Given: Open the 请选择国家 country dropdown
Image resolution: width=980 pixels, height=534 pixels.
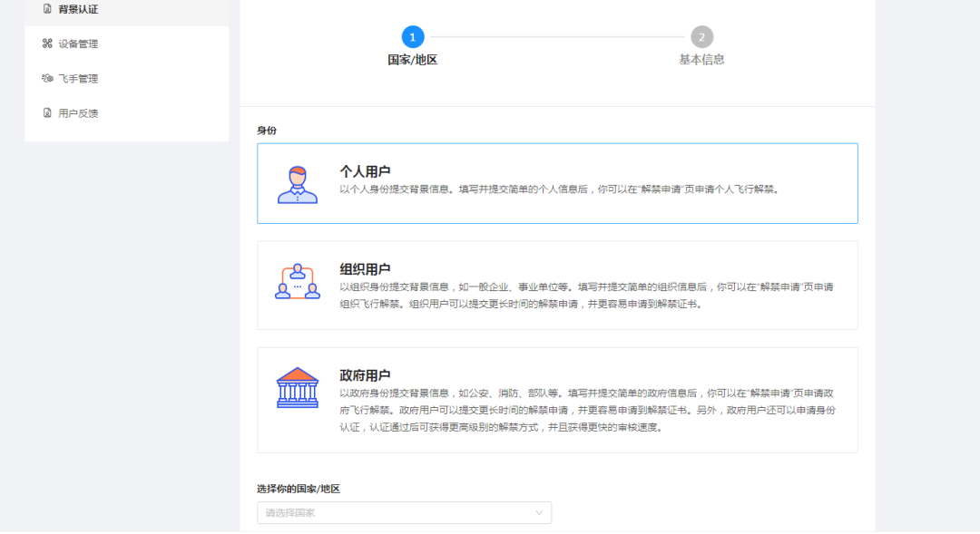Looking at the screenshot, I should [405, 513].
